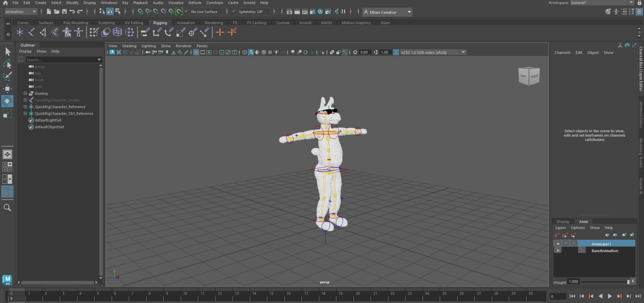Expand QuickRigCharacter_Reference node
This screenshot has height=303, width=644.
point(25,107)
